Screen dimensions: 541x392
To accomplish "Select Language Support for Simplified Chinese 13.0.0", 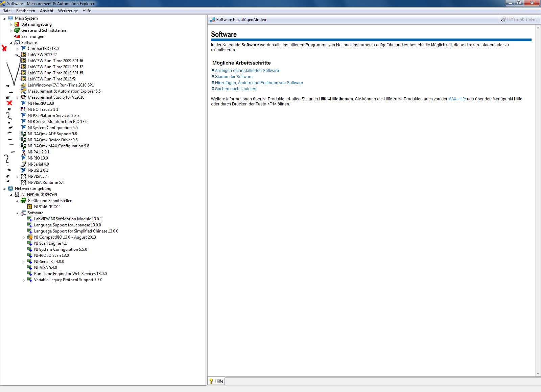I will click(76, 231).
